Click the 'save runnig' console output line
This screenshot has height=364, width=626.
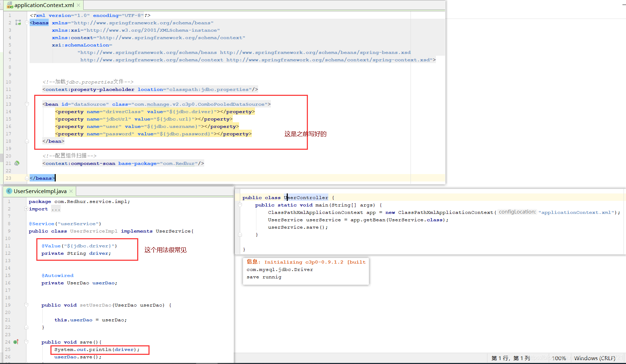(x=264, y=277)
